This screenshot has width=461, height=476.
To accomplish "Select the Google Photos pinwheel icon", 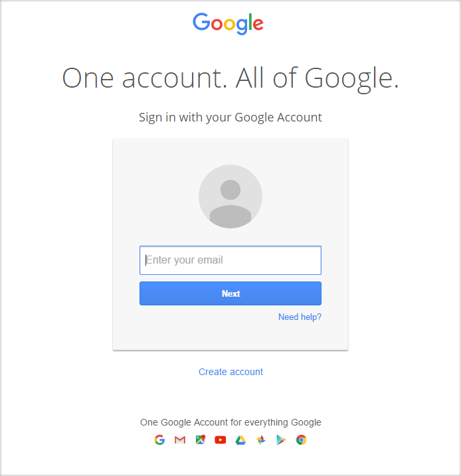I will [x=261, y=439].
